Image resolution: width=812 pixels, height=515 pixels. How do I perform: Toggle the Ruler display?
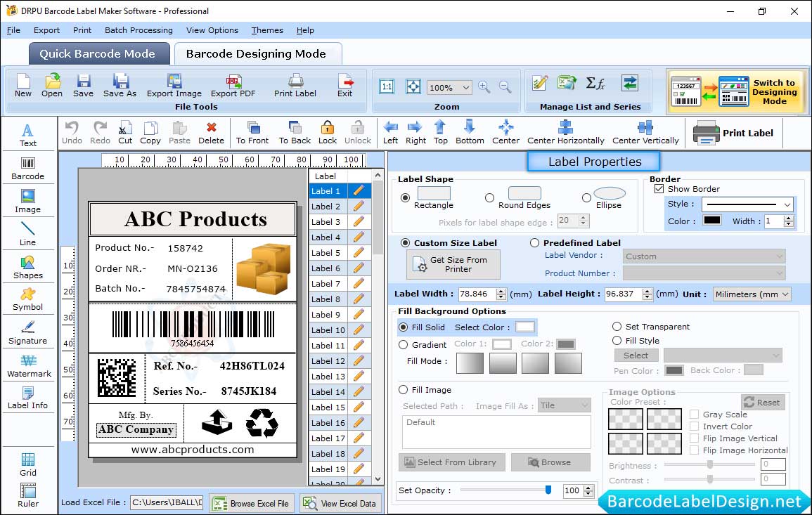click(28, 495)
